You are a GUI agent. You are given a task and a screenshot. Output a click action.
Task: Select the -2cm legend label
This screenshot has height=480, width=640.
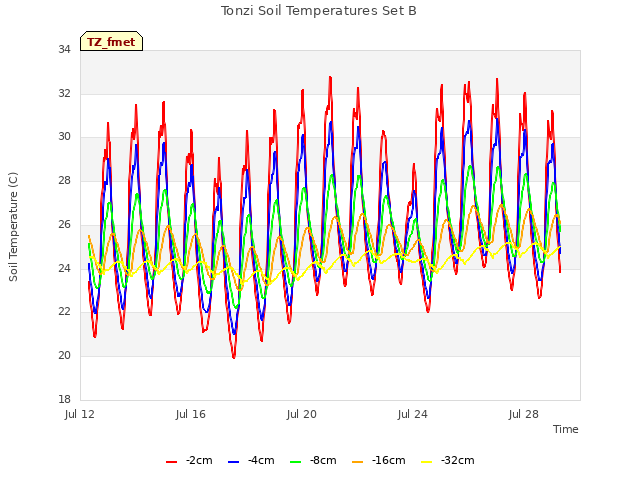click(199, 460)
